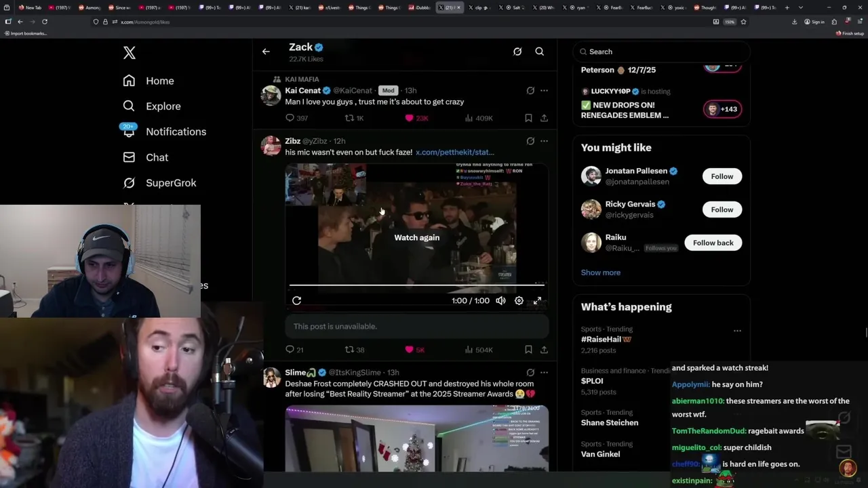
Task: Open the #RaiseHail trending topic
Action: pyautogui.click(x=606, y=339)
